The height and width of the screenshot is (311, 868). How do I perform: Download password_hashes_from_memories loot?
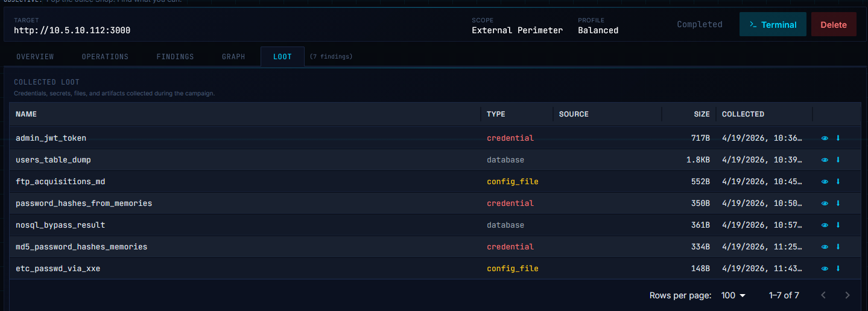pyautogui.click(x=838, y=204)
